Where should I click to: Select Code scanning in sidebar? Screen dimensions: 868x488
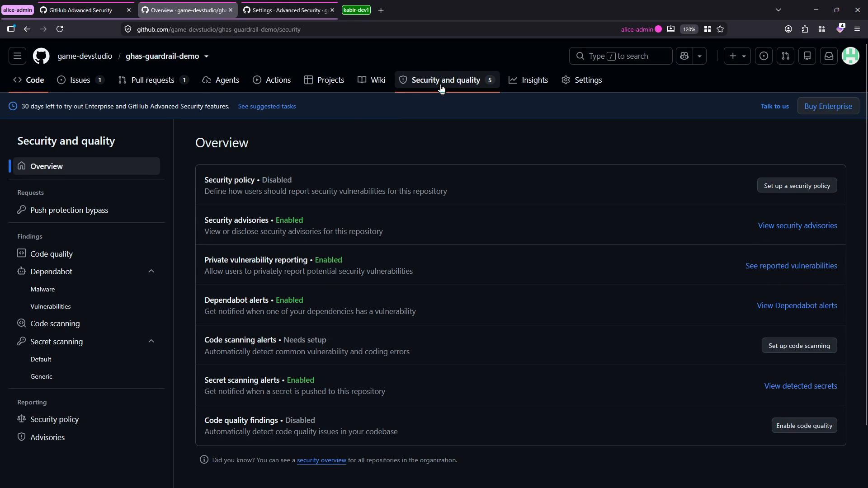[86, 324]
